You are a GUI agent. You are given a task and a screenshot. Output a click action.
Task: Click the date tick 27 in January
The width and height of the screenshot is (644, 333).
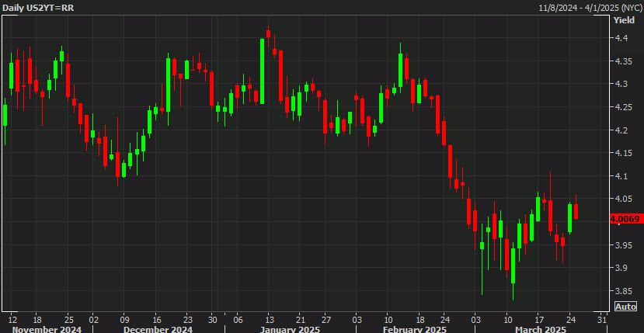[x=326, y=320]
